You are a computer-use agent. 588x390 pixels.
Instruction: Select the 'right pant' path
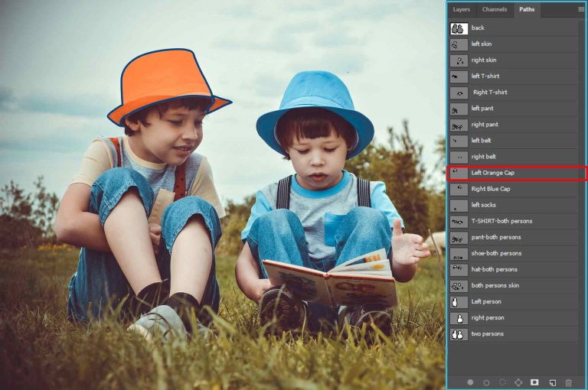514,125
